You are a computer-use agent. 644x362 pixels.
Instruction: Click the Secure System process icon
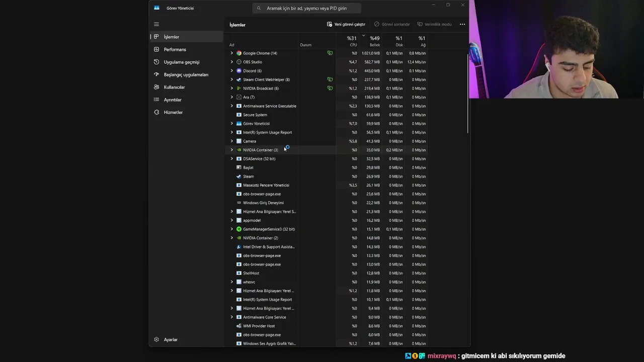point(239,115)
